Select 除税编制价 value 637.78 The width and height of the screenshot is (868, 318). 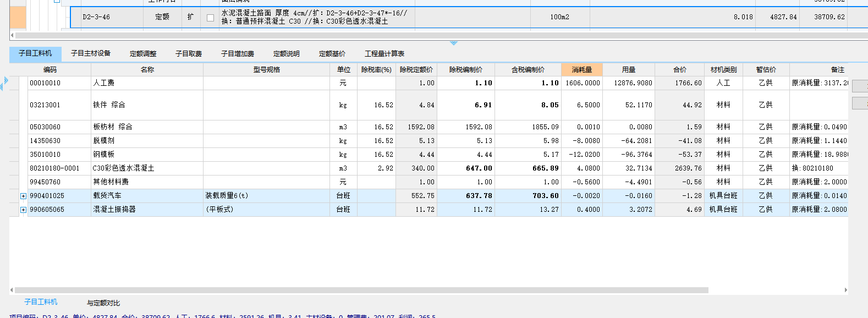coord(466,196)
